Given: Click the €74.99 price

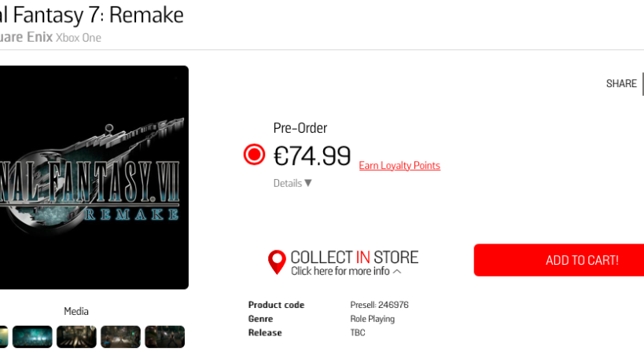Looking at the screenshot, I should coord(312,156).
